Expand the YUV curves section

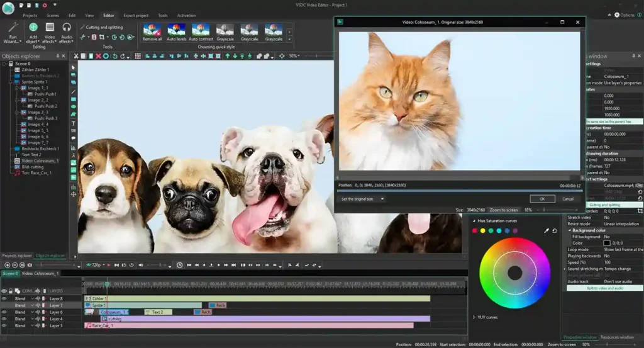click(x=474, y=317)
